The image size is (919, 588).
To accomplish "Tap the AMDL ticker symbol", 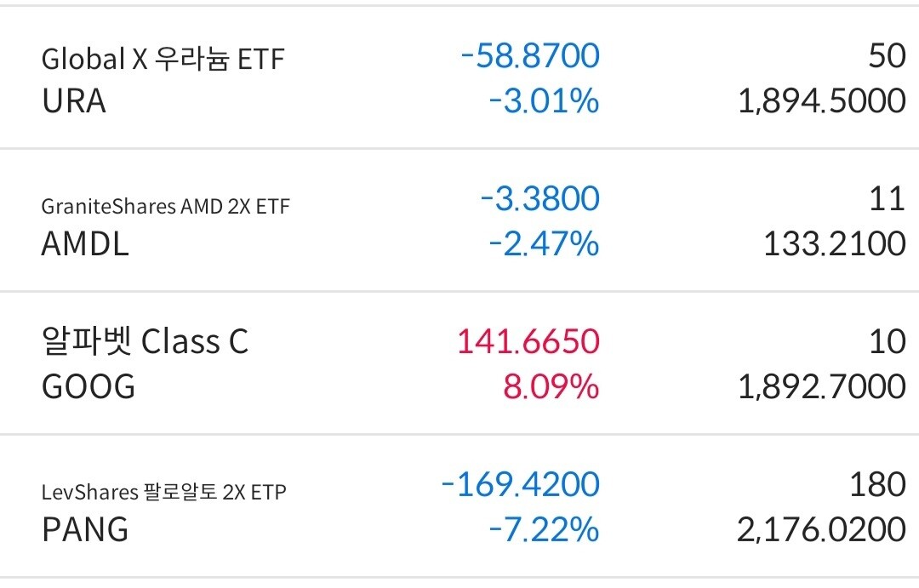I will 85,244.
